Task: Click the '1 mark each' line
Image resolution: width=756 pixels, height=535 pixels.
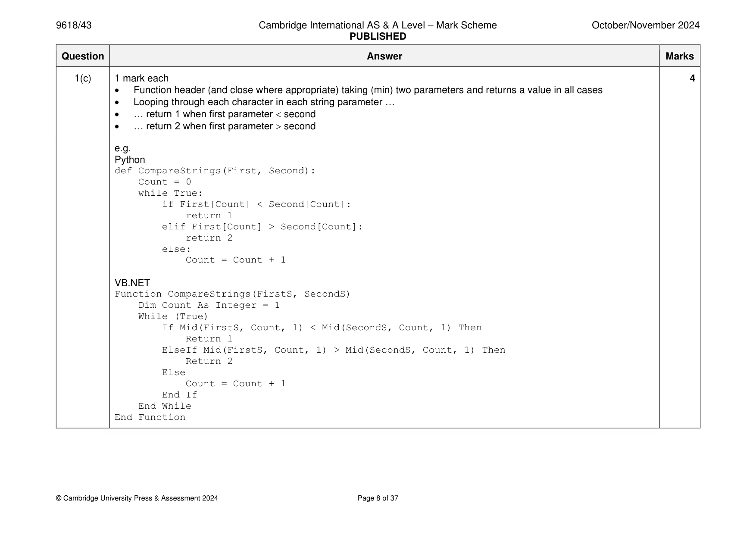Action: 141,78
